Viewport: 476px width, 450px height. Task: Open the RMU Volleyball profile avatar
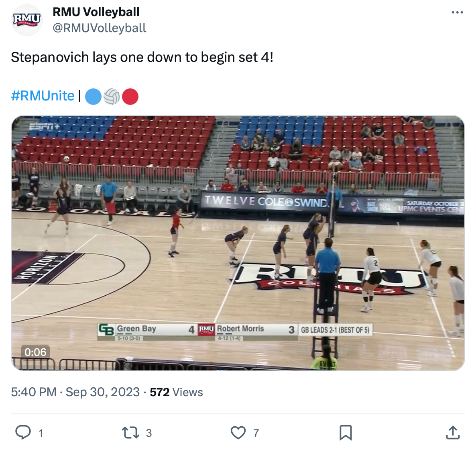(x=27, y=20)
